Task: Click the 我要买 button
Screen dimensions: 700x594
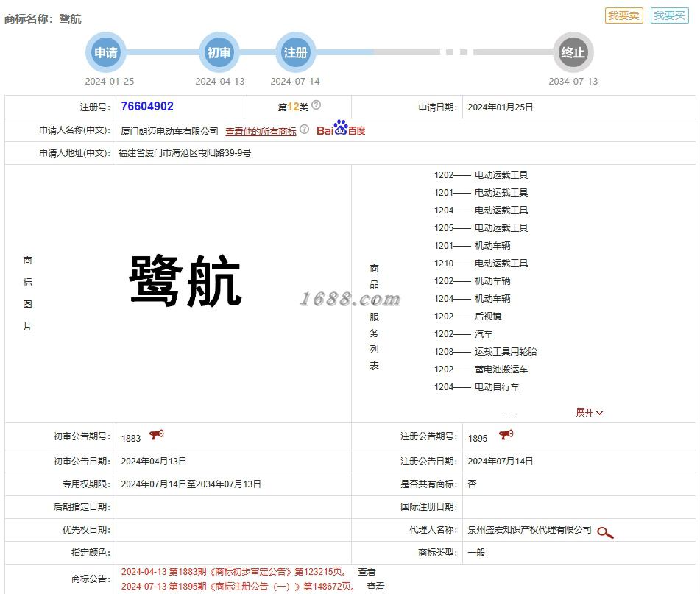Action: click(x=669, y=15)
